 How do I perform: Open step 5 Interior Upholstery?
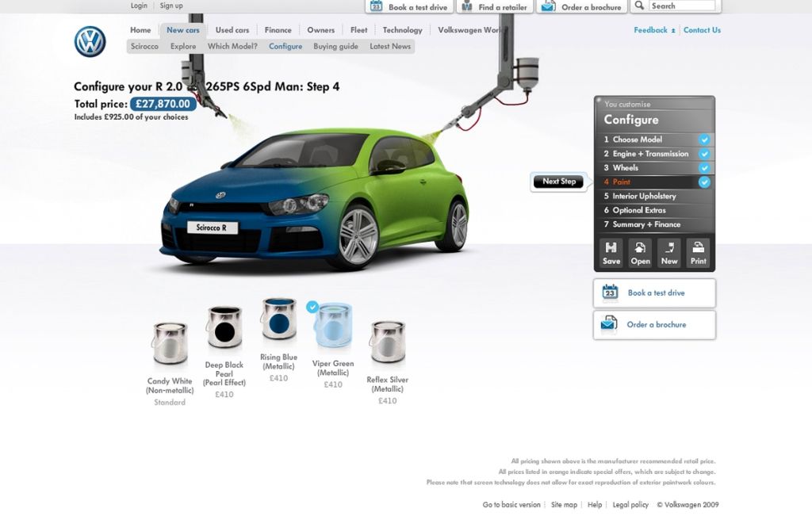644,197
